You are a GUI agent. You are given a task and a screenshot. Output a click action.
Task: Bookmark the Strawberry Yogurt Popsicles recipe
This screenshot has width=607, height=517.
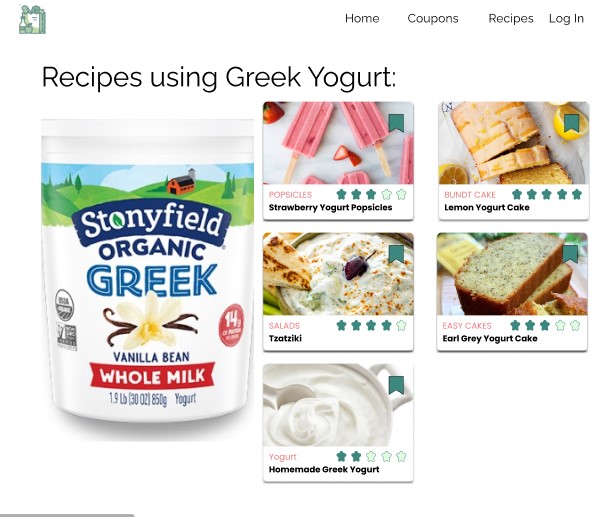pos(396,123)
